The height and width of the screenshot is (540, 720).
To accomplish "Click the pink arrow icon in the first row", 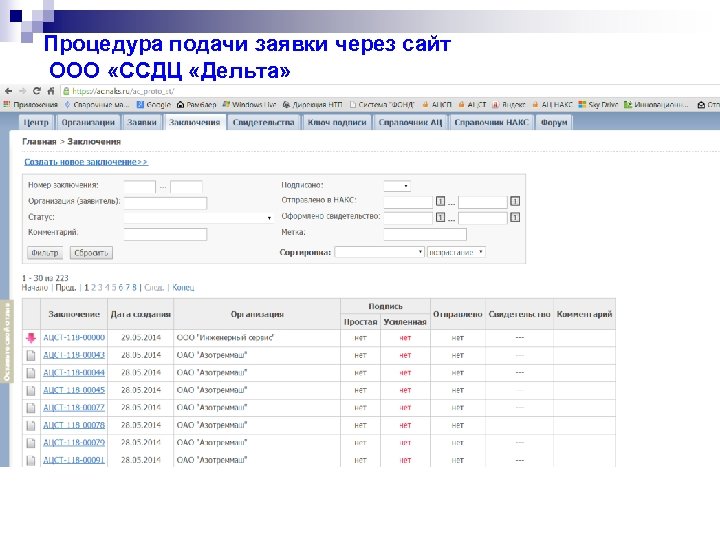I will tap(31, 338).
